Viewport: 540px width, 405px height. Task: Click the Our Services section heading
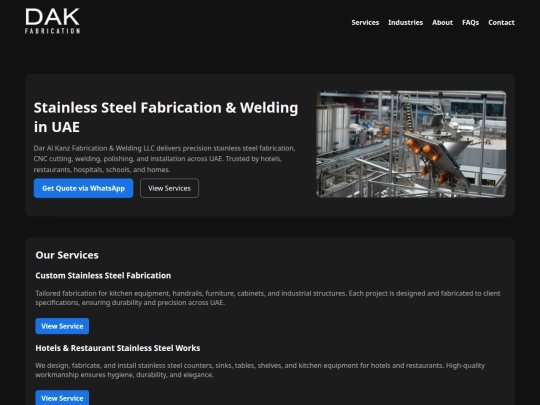point(67,255)
